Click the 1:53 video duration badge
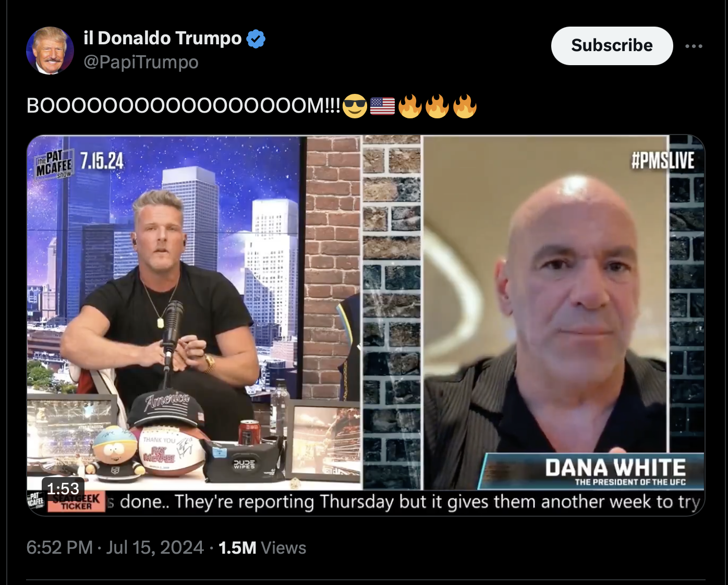This screenshot has width=728, height=585. coord(63,489)
